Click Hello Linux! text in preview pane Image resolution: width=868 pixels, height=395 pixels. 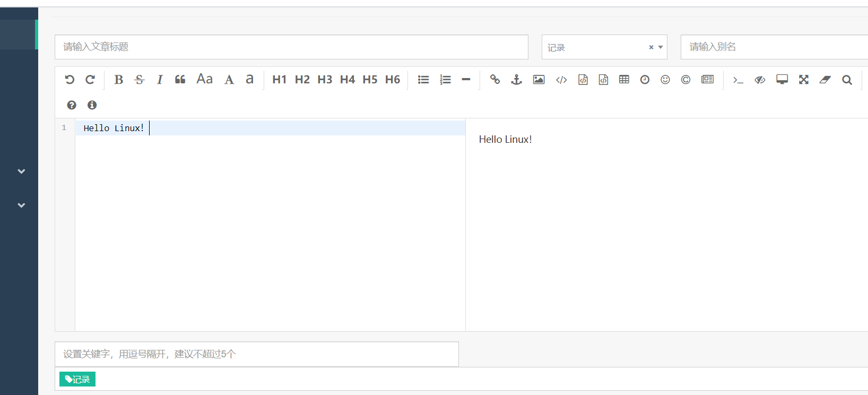[506, 139]
